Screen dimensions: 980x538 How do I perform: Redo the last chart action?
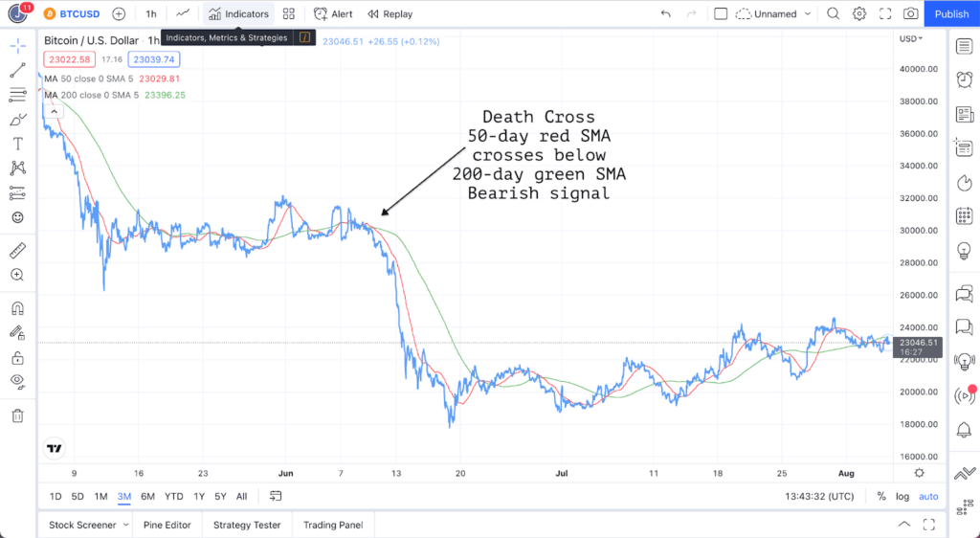691,13
